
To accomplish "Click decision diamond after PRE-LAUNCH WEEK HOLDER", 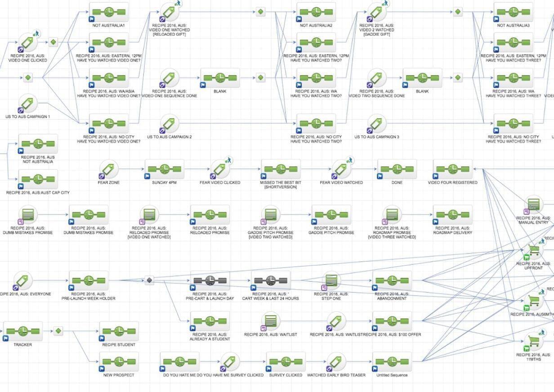I will tap(149, 280).
